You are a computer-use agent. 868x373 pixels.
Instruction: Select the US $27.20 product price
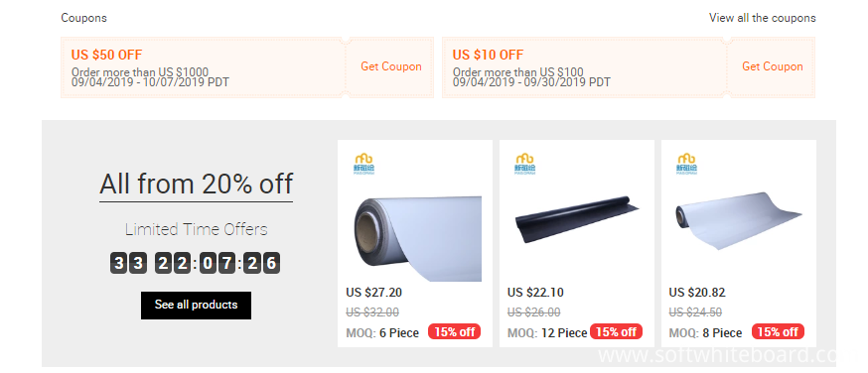click(x=373, y=293)
